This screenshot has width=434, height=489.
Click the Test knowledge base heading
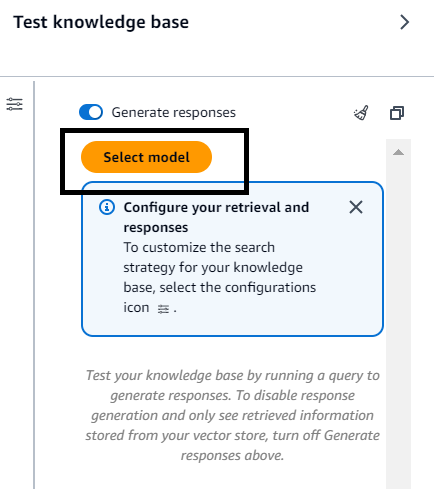tap(101, 22)
